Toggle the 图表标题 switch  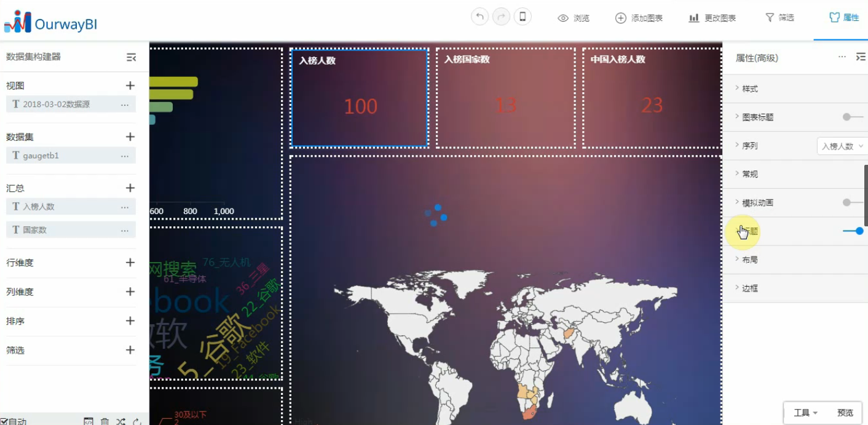tap(853, 117)
